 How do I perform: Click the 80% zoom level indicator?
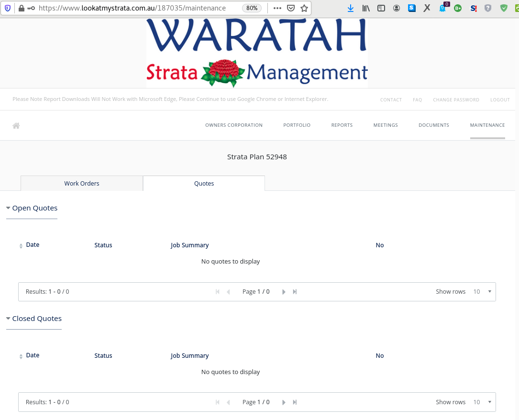(252, 8)
